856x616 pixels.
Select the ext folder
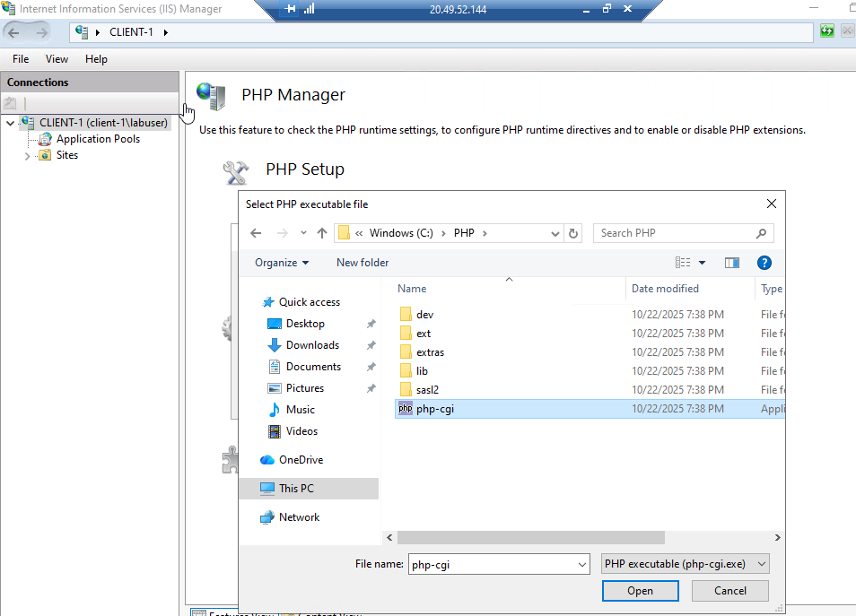424,334
